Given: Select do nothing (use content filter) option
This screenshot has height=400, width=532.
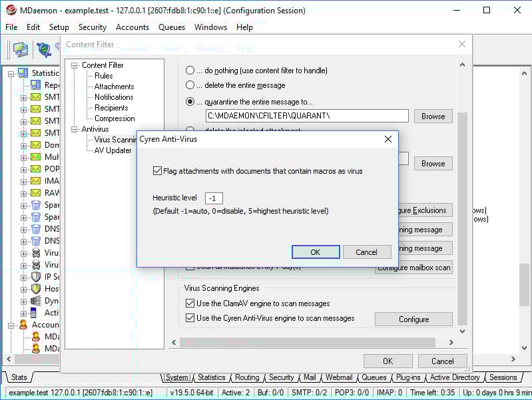Looking at the screenshot, I should click(190, 71).
